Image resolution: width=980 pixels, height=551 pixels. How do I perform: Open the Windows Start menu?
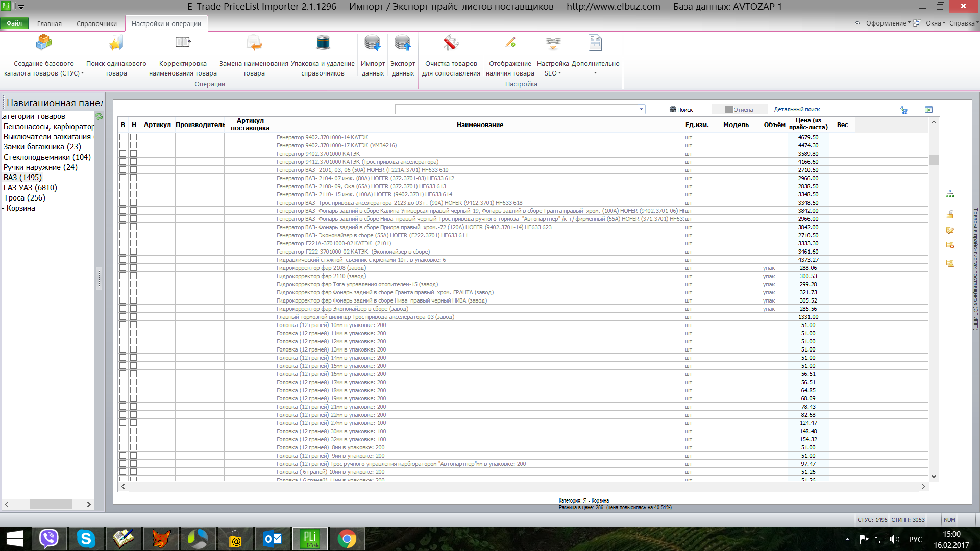(15, 539)
